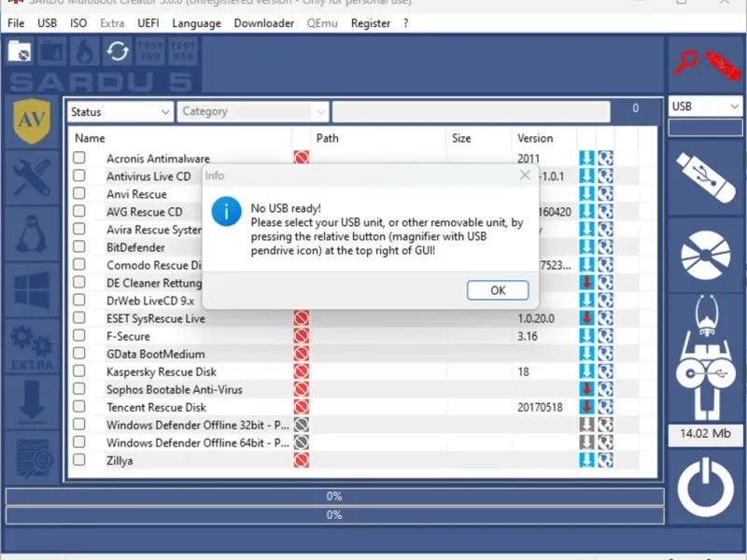Click the burn flame toolbar icon
This screenshot has width=747, height=560.
(x=84, y=50)
